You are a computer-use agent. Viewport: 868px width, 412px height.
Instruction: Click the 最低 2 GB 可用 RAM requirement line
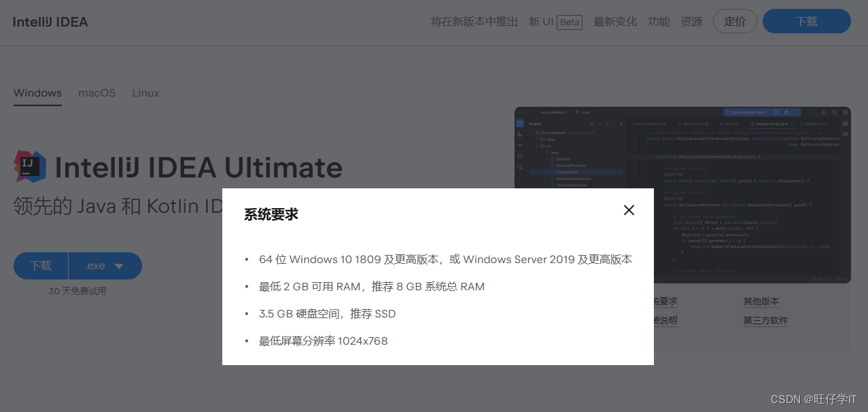tap(371, 286)
